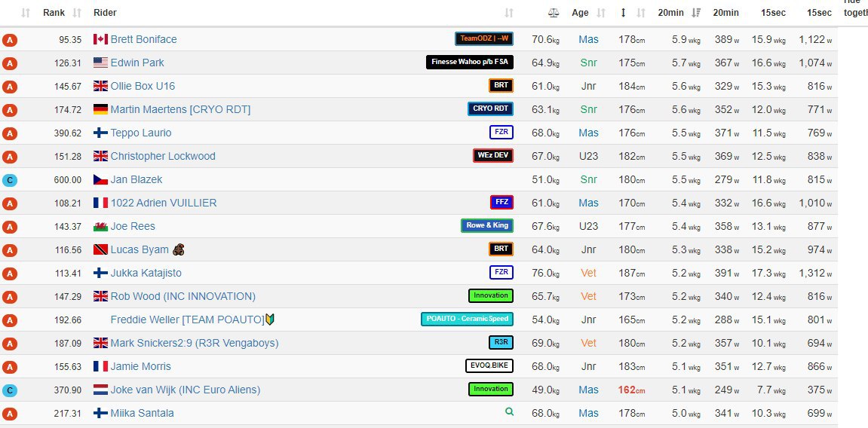
Task: Open Brett Boniface's rider profile
Action: tap(144, 39)
